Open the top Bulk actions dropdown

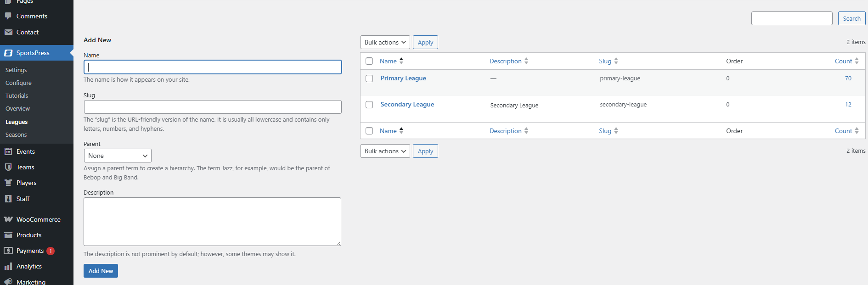click(385, 42)
